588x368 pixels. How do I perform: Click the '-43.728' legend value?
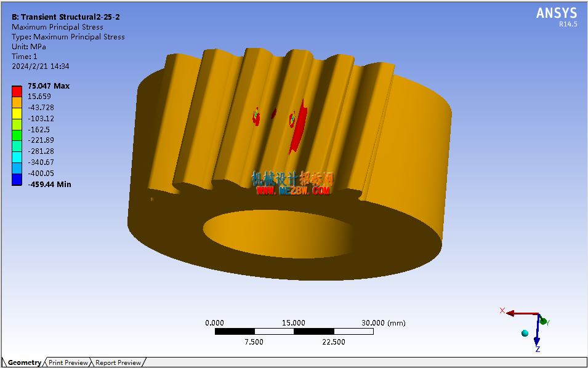tap(41, 108)
